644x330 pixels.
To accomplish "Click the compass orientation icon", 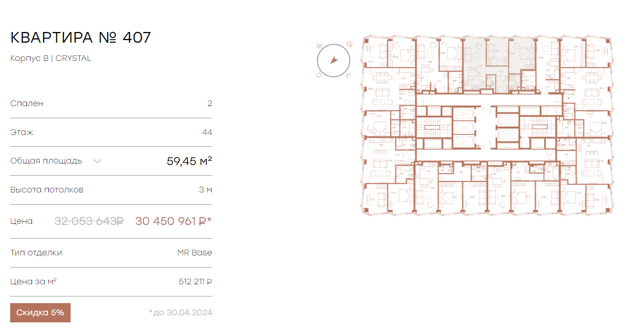I will pos(334,60).
